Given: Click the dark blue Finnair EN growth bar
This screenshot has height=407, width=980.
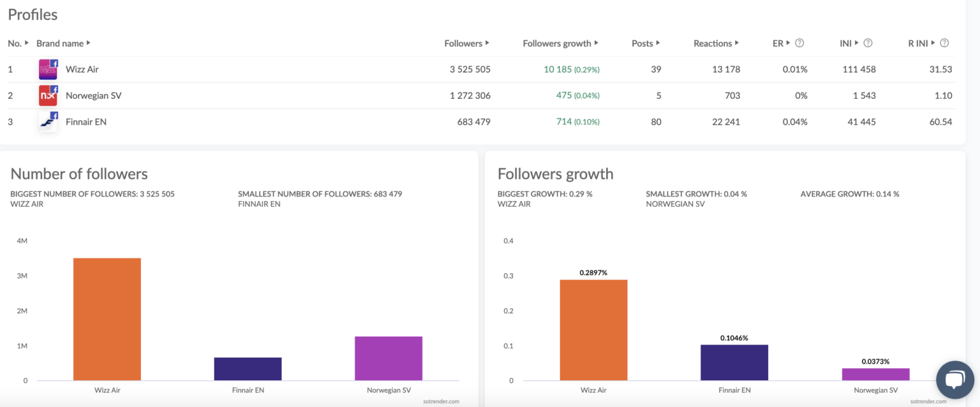Looking at the screenshot, I should coord(734,362).
